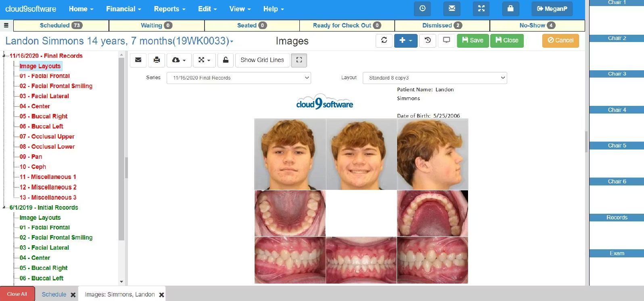This screenshot has width=644, height=301.
Task: Select 13 - Miscellaneous 3 tree item
Action: (x=48, y=197)
